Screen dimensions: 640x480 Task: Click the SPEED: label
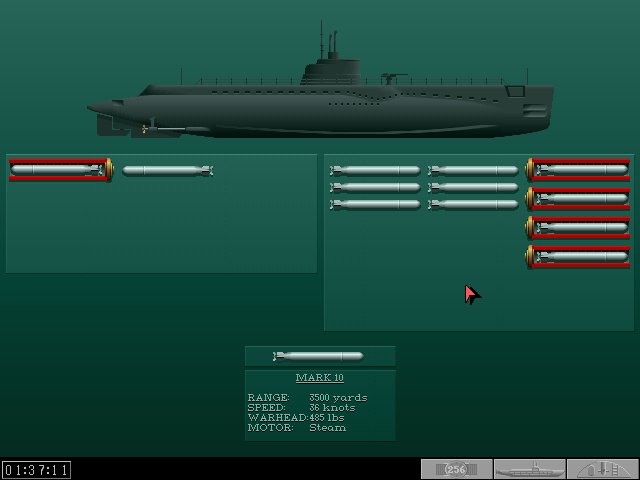coord(267,408)
